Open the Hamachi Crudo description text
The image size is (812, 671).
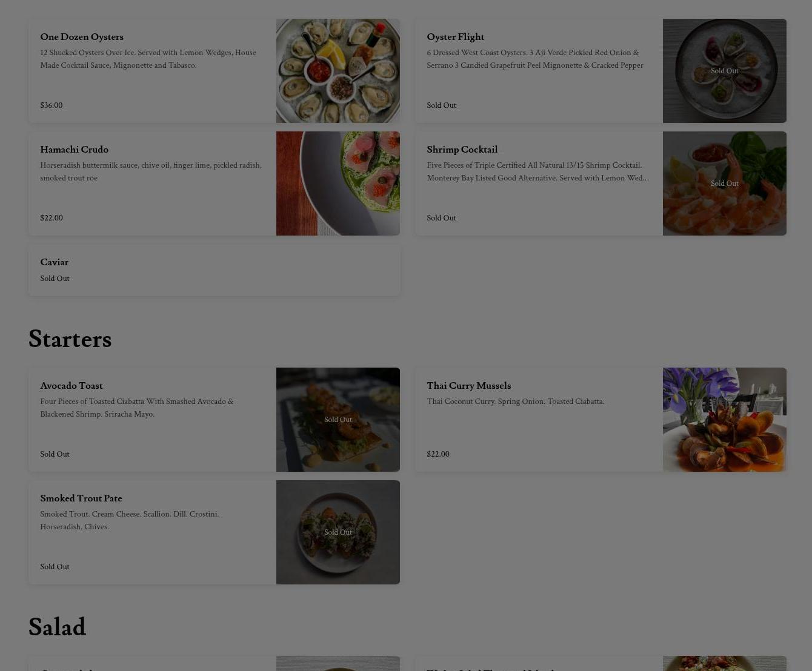[151, 171]
